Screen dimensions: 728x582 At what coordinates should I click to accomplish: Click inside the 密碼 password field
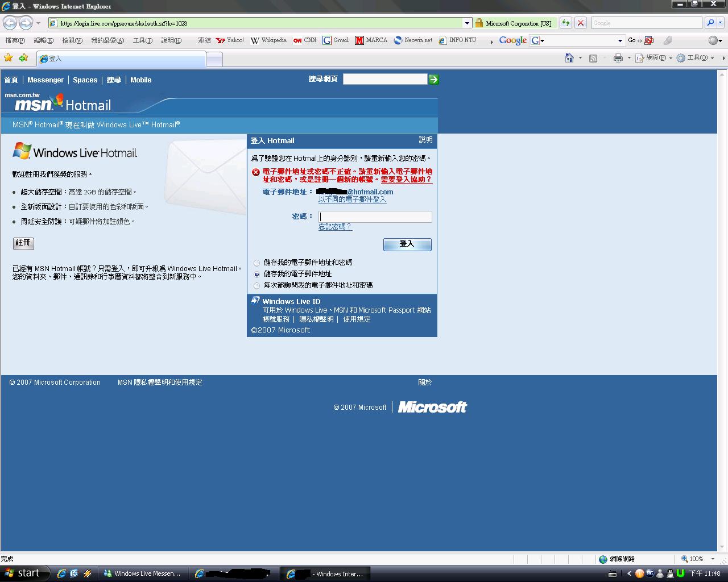coord(375,217)
